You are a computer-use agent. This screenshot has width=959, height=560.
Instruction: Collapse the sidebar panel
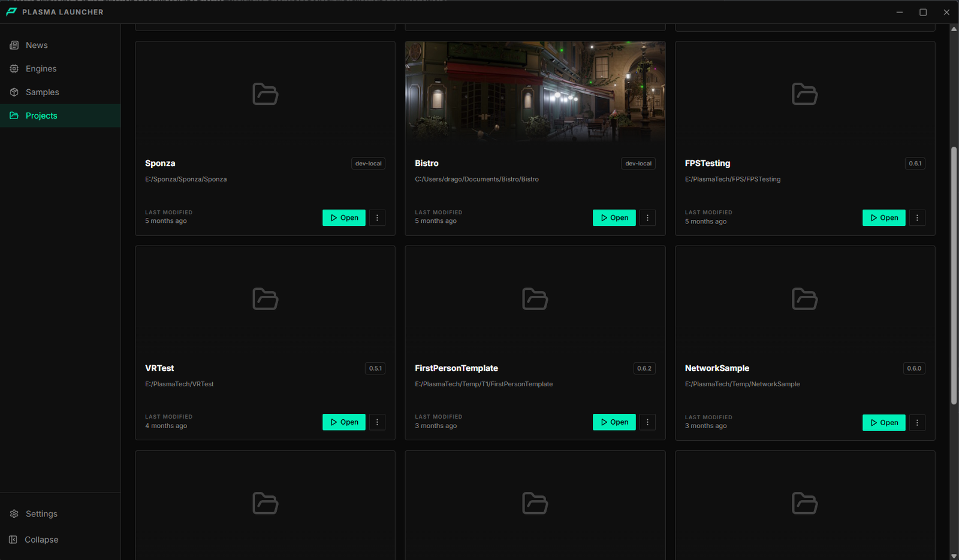60,540
